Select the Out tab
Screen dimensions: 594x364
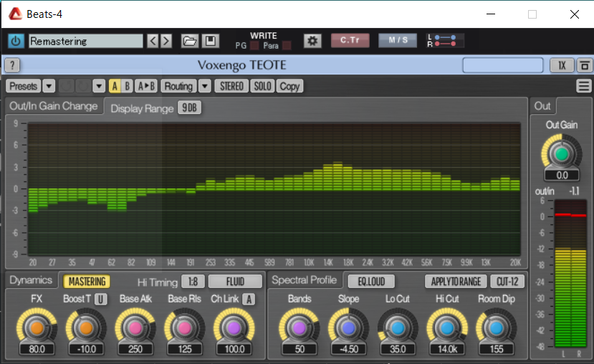542,106
